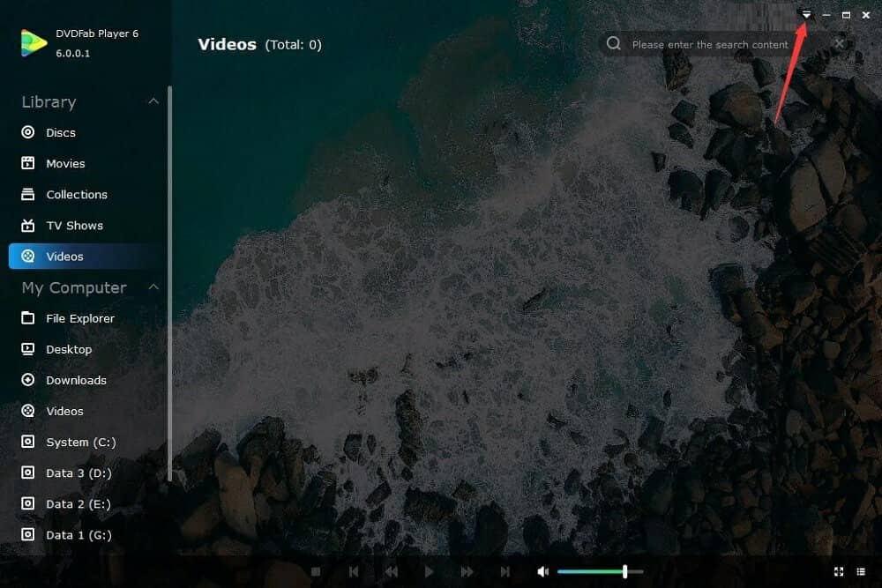Image resolution: width=882 pixels, height=588 pixels.
Task: Open the Collections icon in sidebar
Action: pos(27,194)
